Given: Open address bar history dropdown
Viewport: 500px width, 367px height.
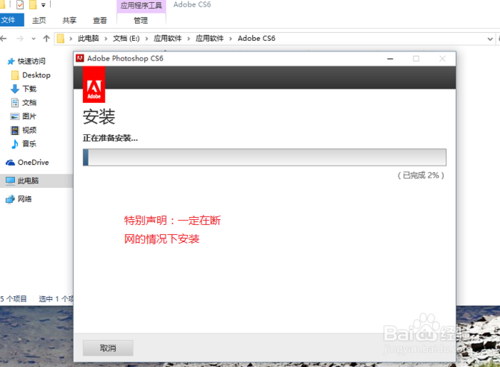Looking at the screenshot, I should coord(490,39).
